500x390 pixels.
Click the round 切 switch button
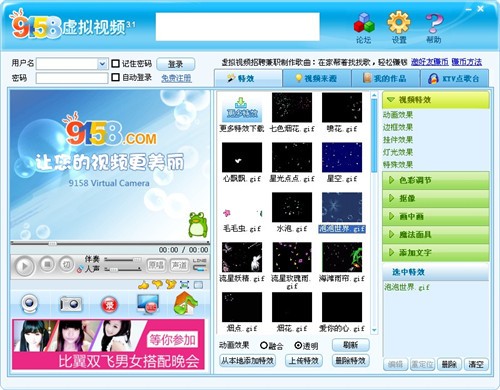pyautogui.click(x=66, y=265)
